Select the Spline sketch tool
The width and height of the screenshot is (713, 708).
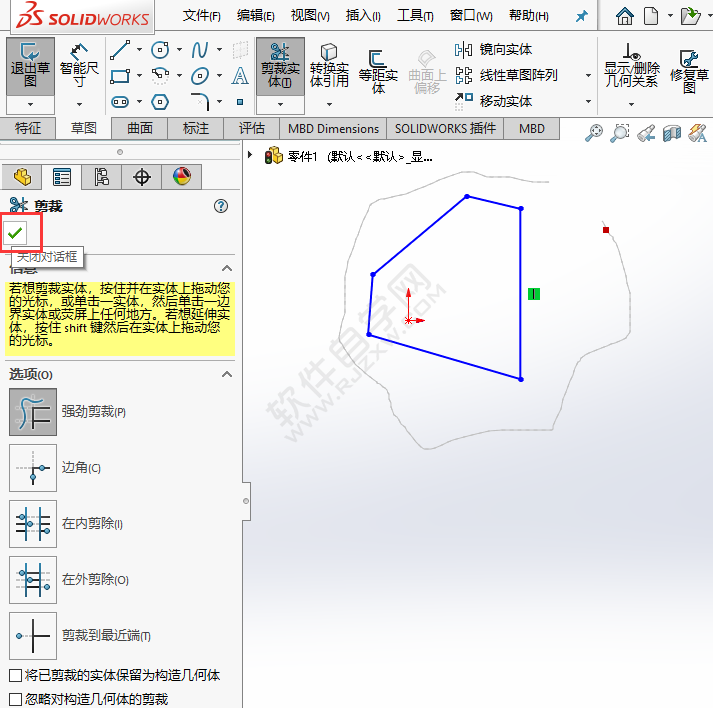point(200,50)
